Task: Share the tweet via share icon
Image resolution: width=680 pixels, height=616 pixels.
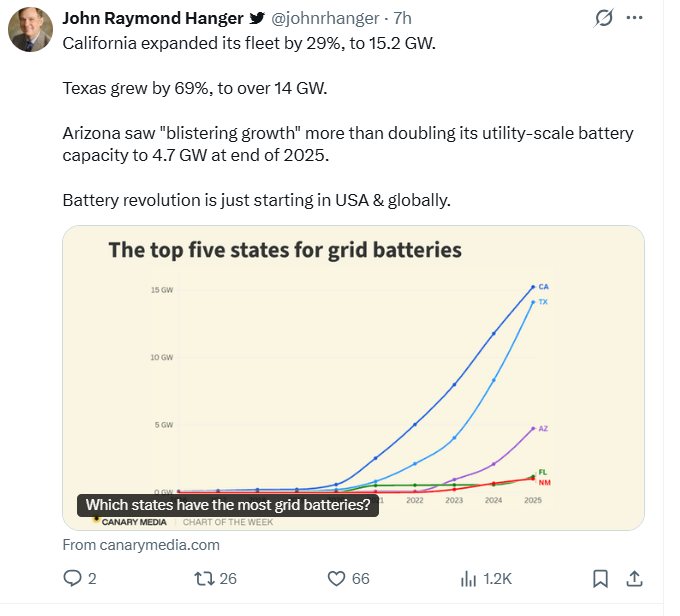Action: click(x=634, y=578)
